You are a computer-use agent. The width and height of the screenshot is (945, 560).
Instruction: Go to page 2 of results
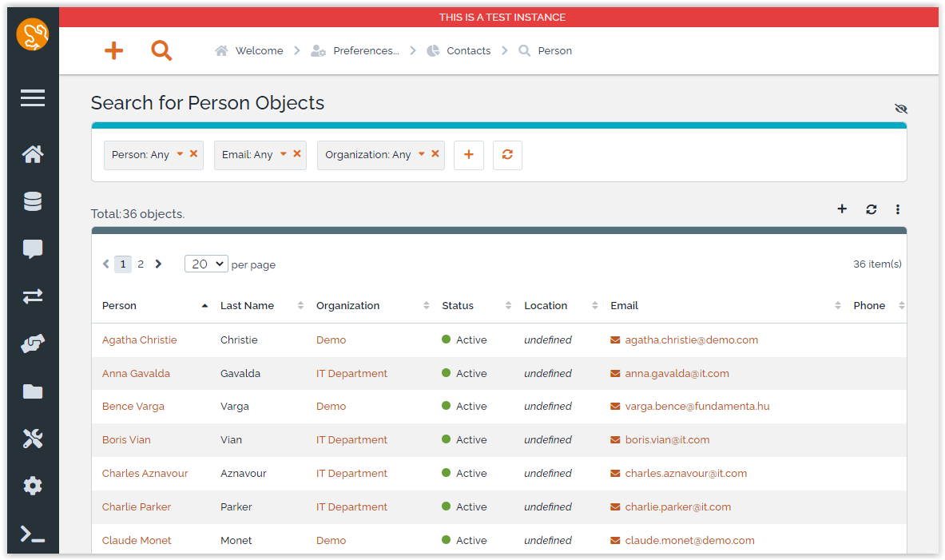pos(141,264)
